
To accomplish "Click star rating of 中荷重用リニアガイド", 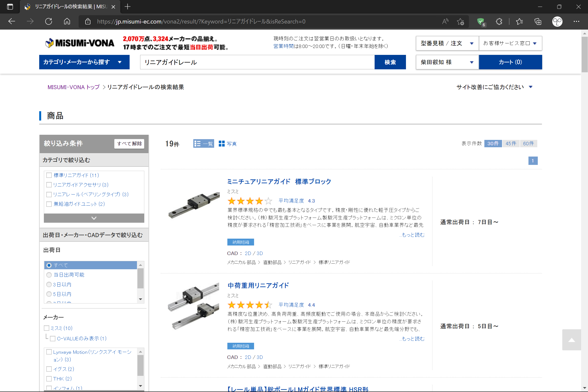I will click(250, 305).
